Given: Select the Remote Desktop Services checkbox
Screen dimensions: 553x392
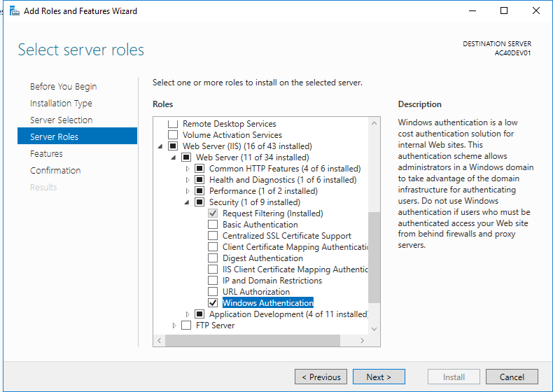Looking at the screenshot, I should click(173, 124).
